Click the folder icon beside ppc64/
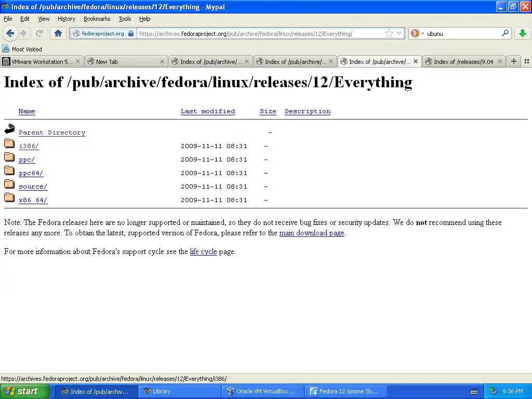The height and width of the screenshot is (399, 532). (x=9, y=170)
